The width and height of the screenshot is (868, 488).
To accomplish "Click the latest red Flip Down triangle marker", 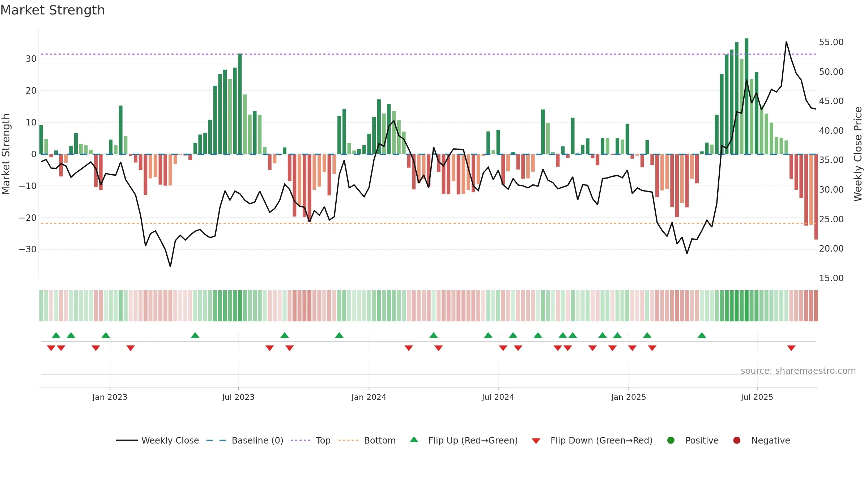I will point(791,348).
